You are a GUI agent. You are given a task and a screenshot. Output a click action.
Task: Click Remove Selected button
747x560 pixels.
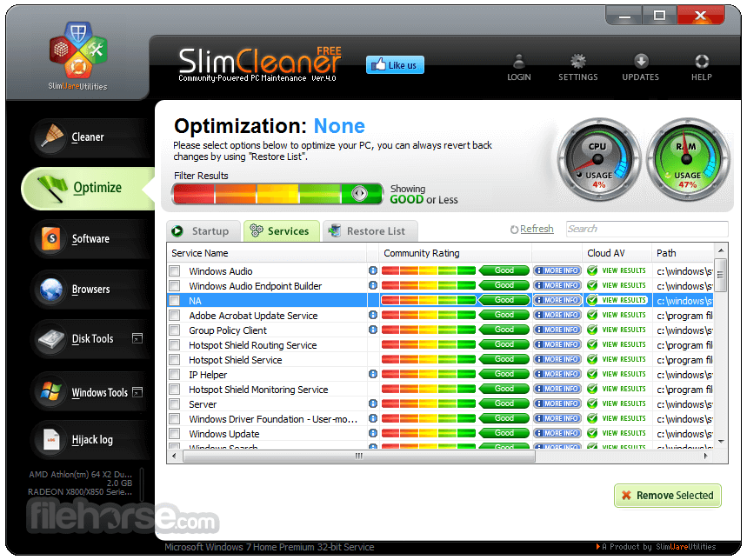668,496
